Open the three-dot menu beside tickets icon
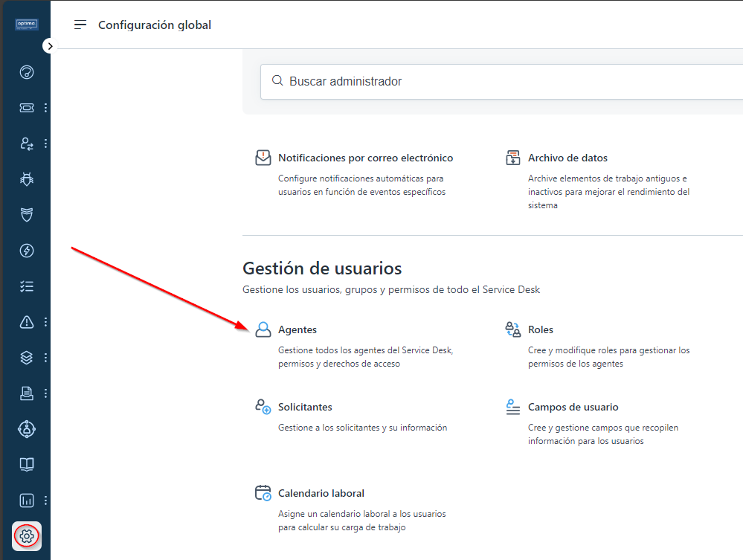Viewport: 743px width, 560px height. [x=45, y=108]
